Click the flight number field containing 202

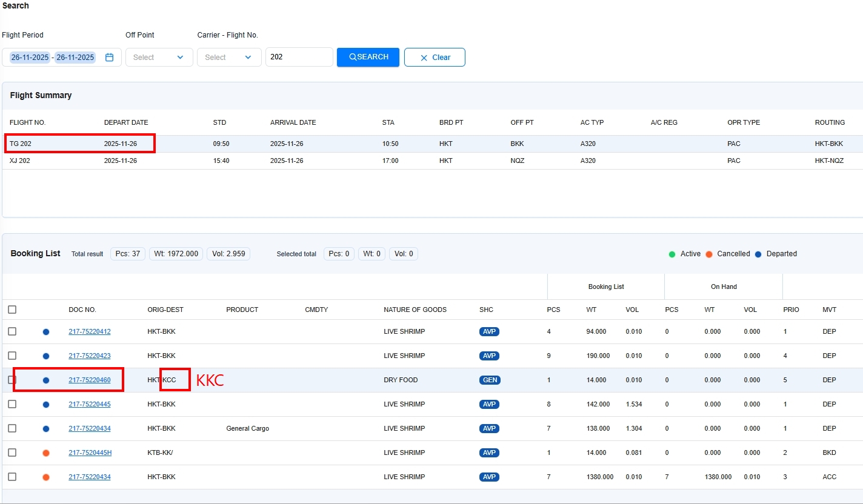pyautogui.click(x=299, y=58)
